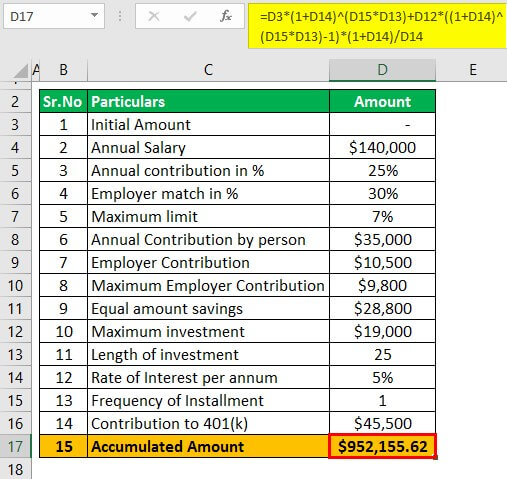
Task: Select row 12 header
Action: (x=15, y=331)
